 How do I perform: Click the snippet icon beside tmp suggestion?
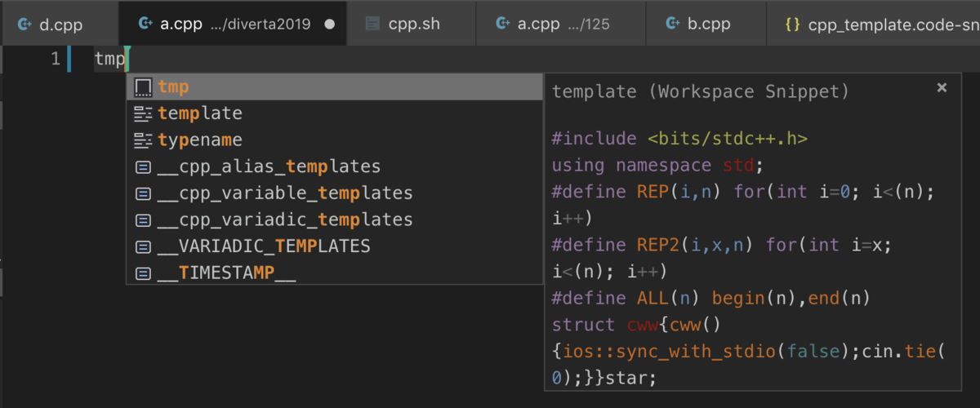143,86
